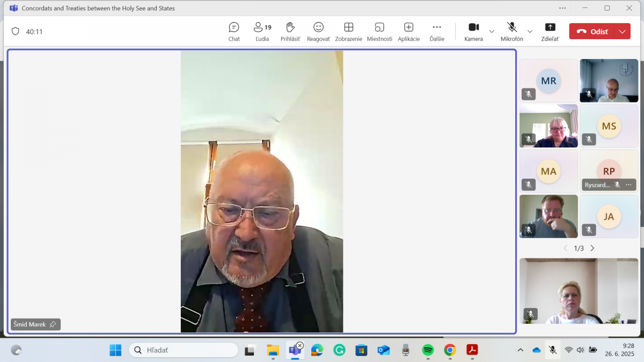Open Task View from taskbar
Image resolution: width=644 pixels, height=362 pixels.
[x=250, y=350]
